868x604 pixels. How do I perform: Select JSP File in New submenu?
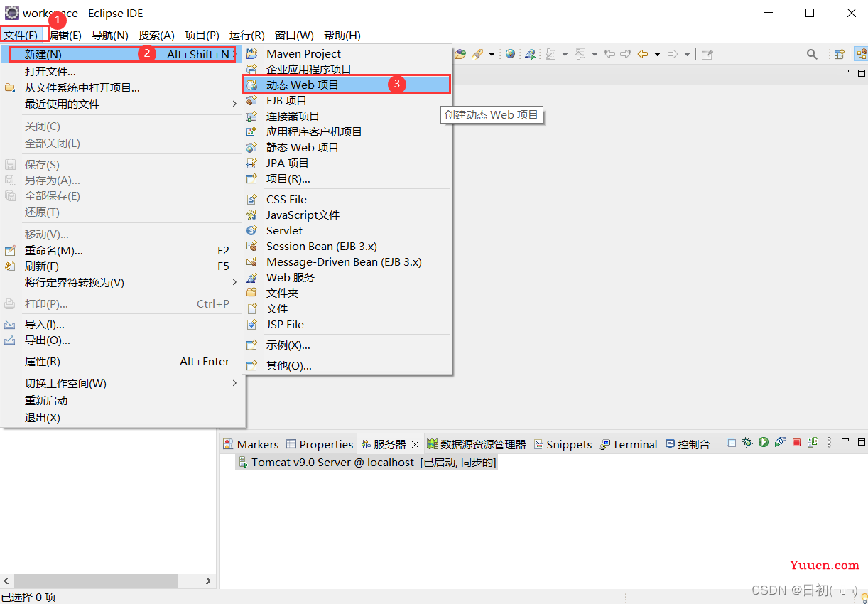pyautogui.click(x=347, y=324)
